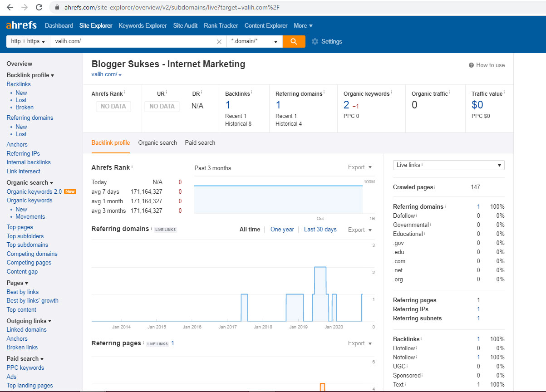Collapse the Organic search sidebar section
This screenshot has width=546, height=392.
point(30,183)
